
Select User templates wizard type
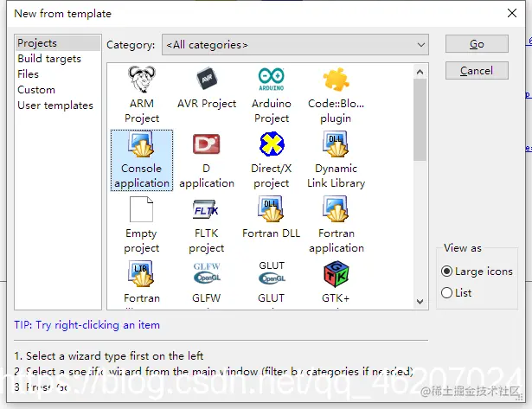point(58,105)
